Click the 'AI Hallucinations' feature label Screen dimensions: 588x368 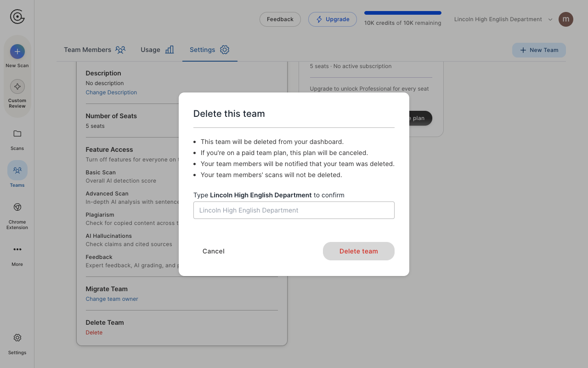click(x=109, y=236)
